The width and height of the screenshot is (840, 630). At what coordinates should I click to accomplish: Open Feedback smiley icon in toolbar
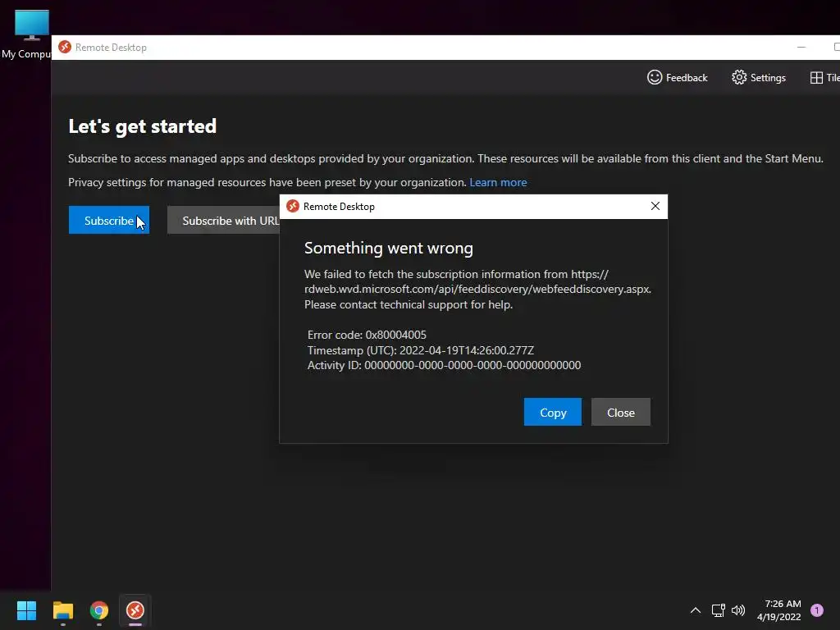(x=654, y=78)
